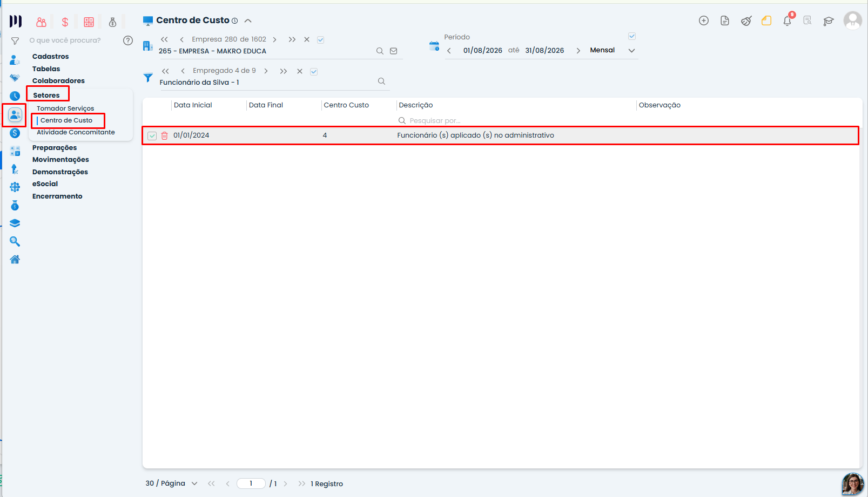Collapse the Centro de Custo header chevron
The height and width of the screenshot is (497, 868).
248,21
